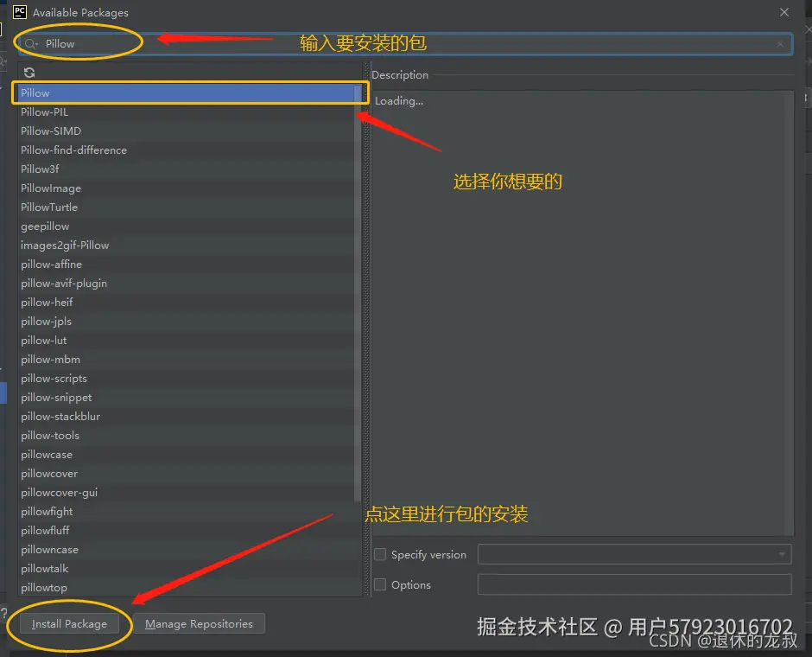Click the package list scrollbar
The image size is (812, 657).
[x=358, y=293]
